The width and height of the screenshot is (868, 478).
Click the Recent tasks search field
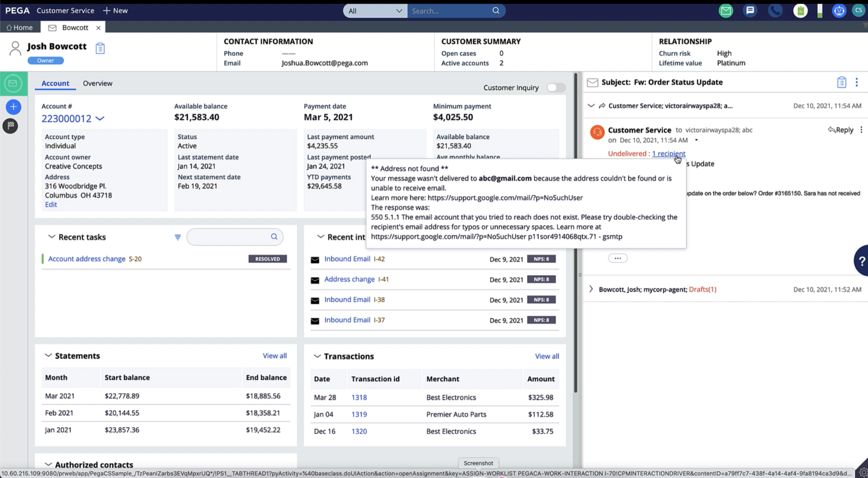coord(229,237)
